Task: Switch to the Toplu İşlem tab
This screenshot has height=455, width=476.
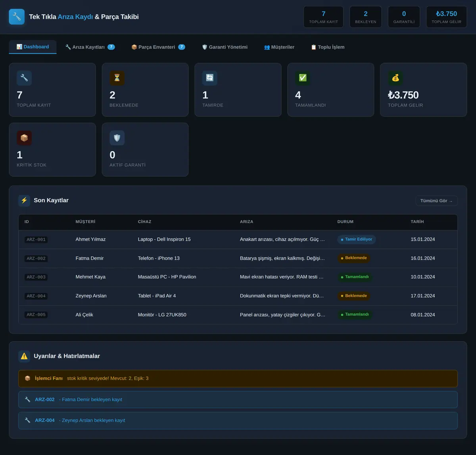Action: point(328,47)
